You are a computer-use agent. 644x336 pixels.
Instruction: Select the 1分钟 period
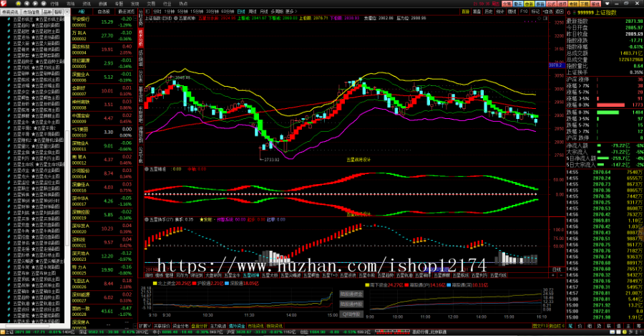click(x=169, y=11)
